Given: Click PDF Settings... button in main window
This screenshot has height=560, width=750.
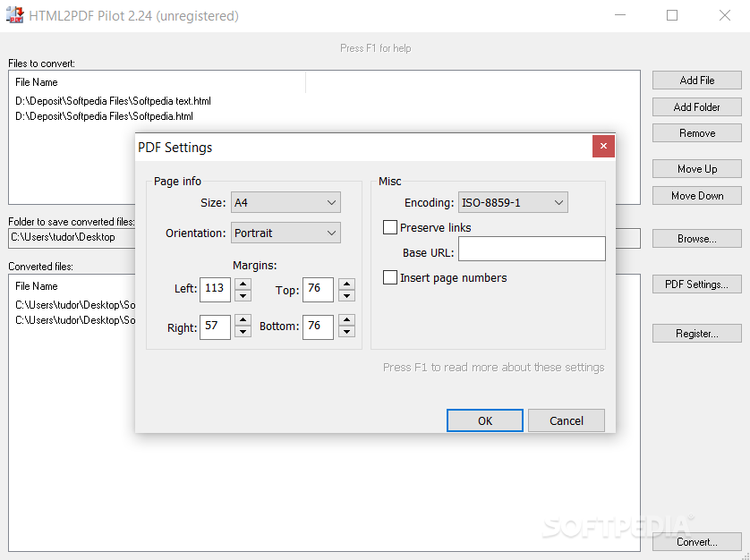Looking at the screenshot, I should tap(697, 284).
